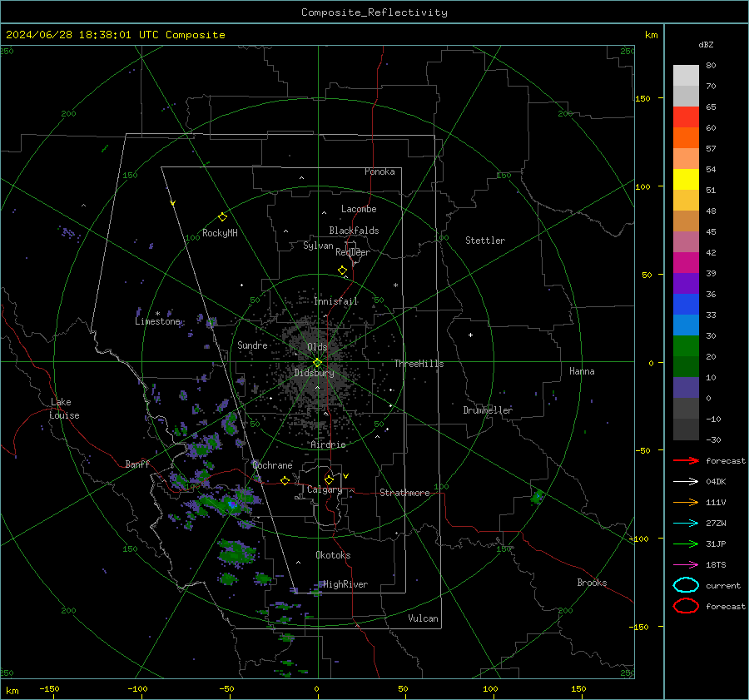This screenshot has width=749, height=700.
Task: Click the white plus marker west of Hanna
Action: click(470, 335)
